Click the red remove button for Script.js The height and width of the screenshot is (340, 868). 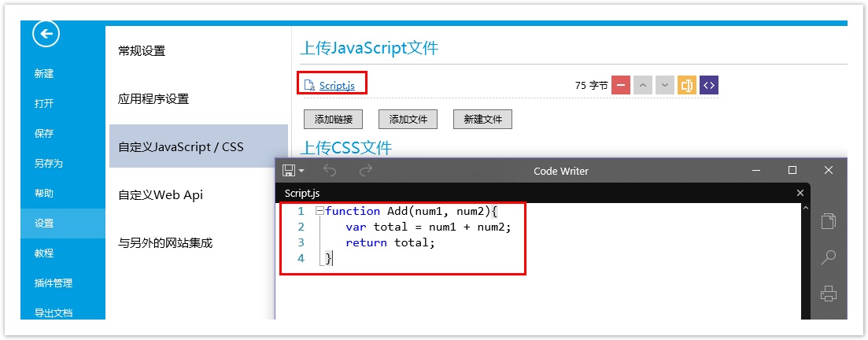pos(621,85)
